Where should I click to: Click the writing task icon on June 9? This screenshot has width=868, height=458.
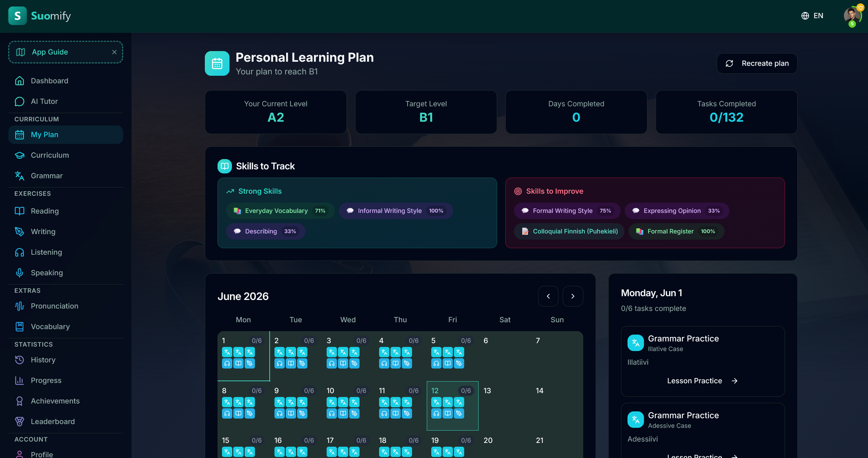[x=302, y=413]
